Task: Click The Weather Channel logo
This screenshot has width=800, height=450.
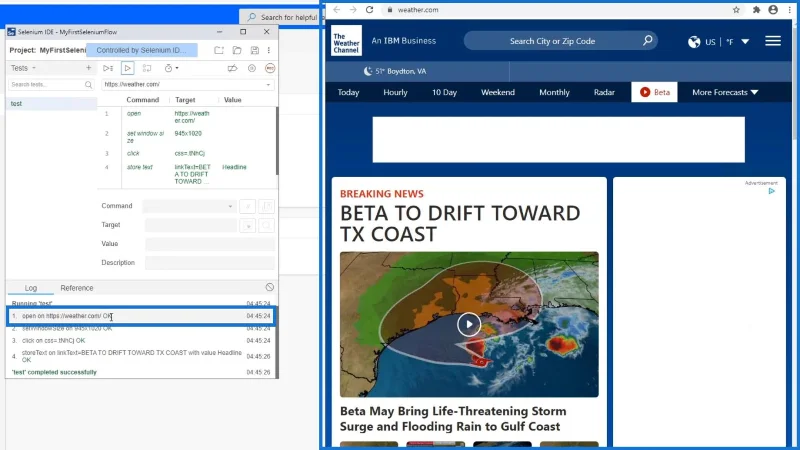Action: pyautogui.click(x=346, y=40)
